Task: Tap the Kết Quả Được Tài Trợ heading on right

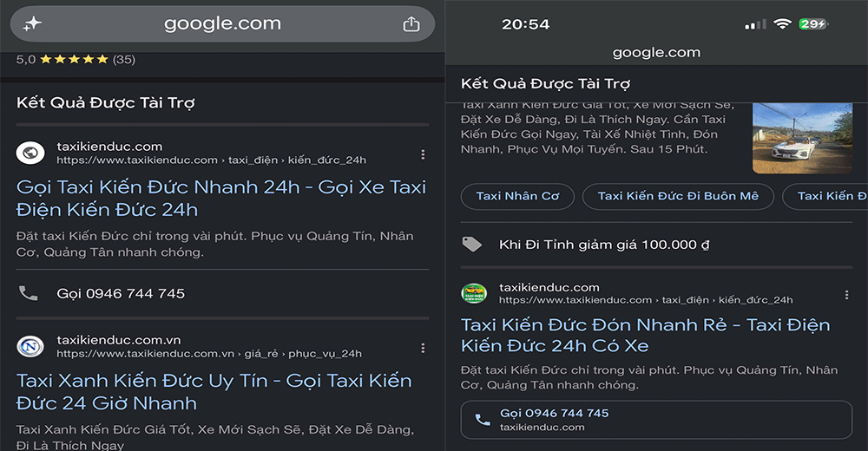Action: (545, 83)
